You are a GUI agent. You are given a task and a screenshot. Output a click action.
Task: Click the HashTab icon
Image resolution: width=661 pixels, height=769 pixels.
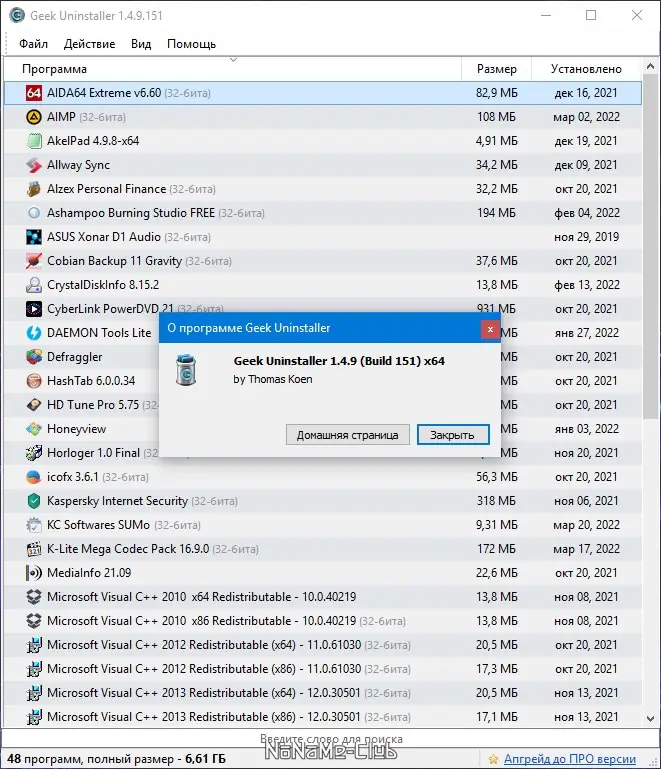[x=33, y=381]
